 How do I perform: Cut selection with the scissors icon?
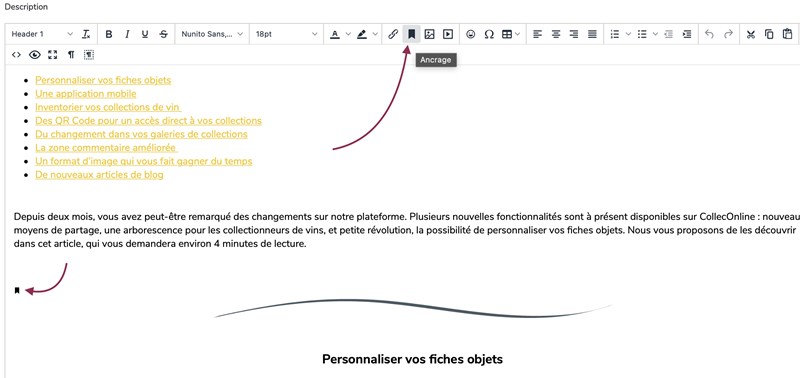pyautogui.click(x=750, y=34)
